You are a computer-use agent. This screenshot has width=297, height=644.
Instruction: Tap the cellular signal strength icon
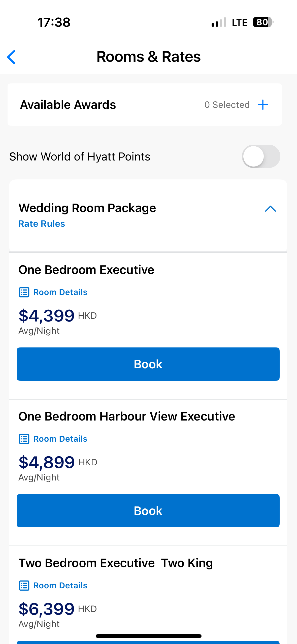click(x=219, y=22)
